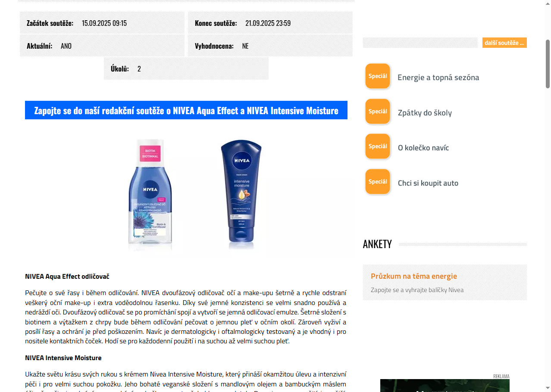Click the blue contest headline banner
The height and width of the screenshot is (392, 551).
click(186, 110)
